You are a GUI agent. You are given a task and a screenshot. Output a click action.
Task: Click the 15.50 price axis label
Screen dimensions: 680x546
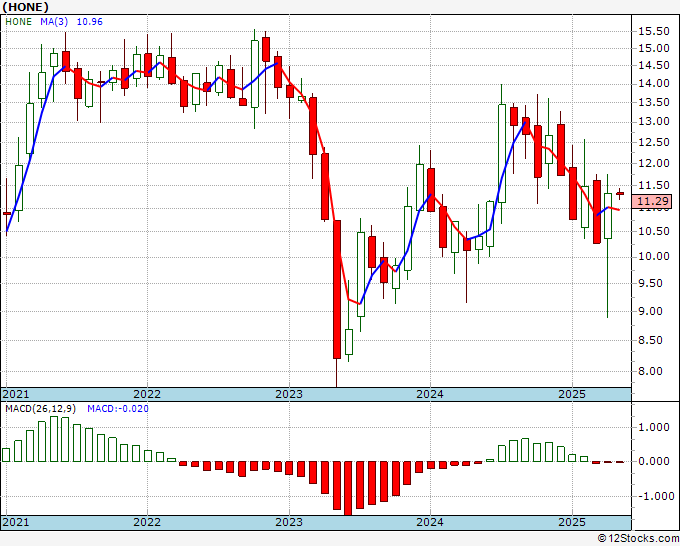(x=654, y=31)
